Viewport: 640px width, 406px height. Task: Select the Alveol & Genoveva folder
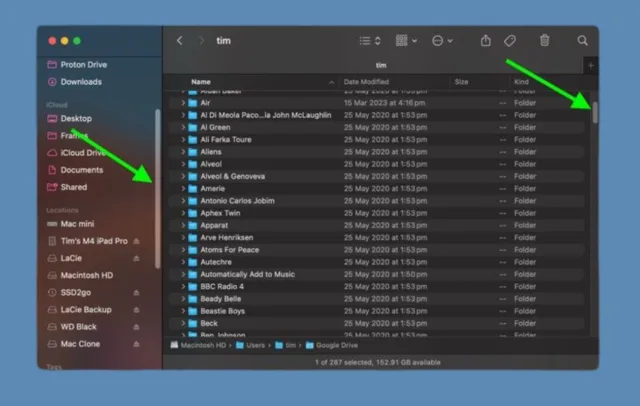click(378, 177)
